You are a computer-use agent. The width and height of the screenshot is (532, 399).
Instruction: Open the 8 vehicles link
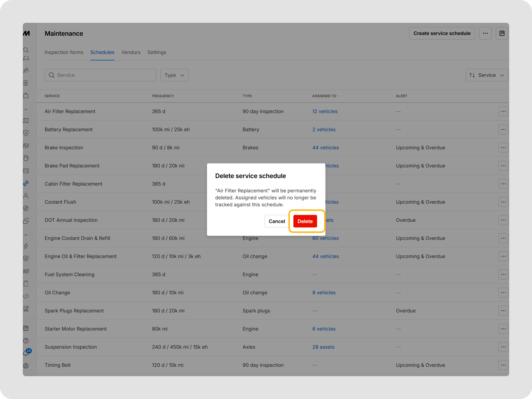324,292
